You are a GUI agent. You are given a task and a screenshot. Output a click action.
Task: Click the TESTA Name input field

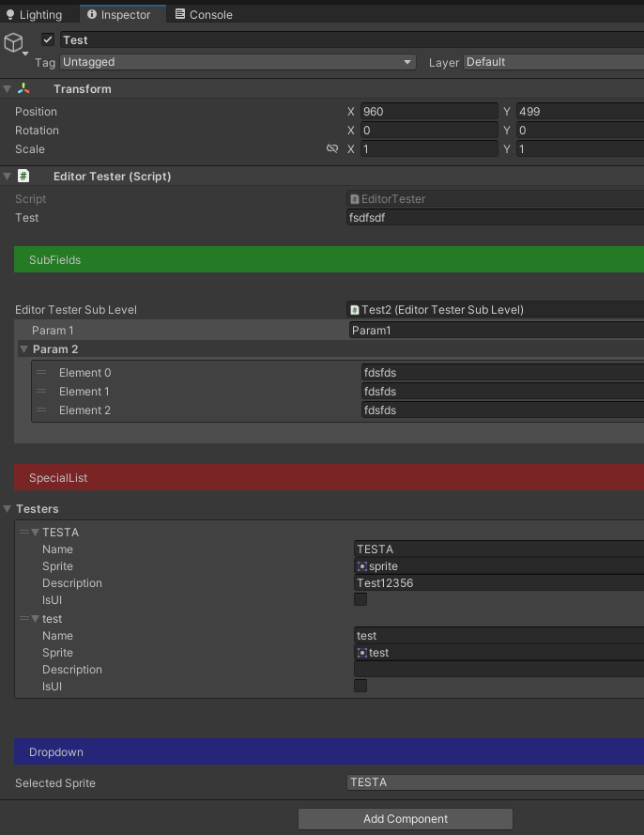pyautogui.click(x=498, y=549)
